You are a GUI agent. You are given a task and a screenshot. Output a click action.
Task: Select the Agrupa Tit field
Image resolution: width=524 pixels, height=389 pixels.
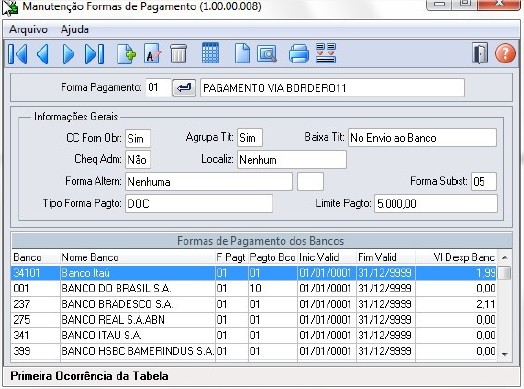[250, 138]
